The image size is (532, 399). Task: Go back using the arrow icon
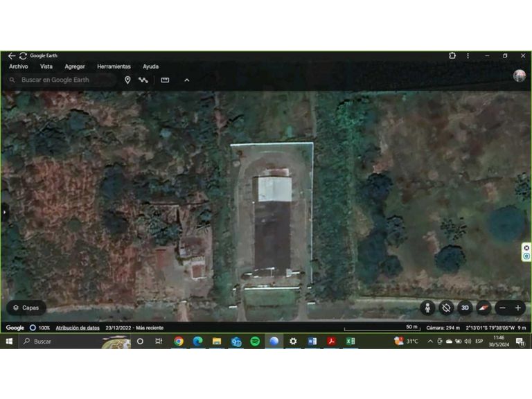(x=12, y=55)
